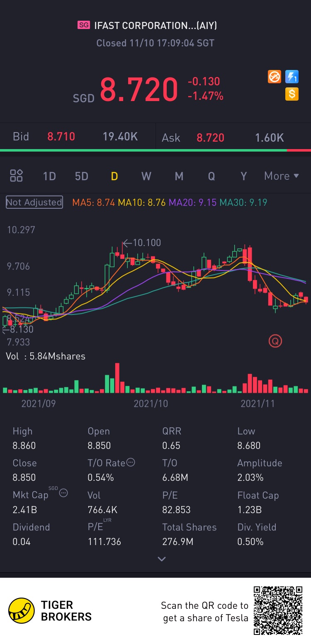This screenshot has height=644, width=311.
Task: Select the daily D chart tab
Action: [114, 176]
